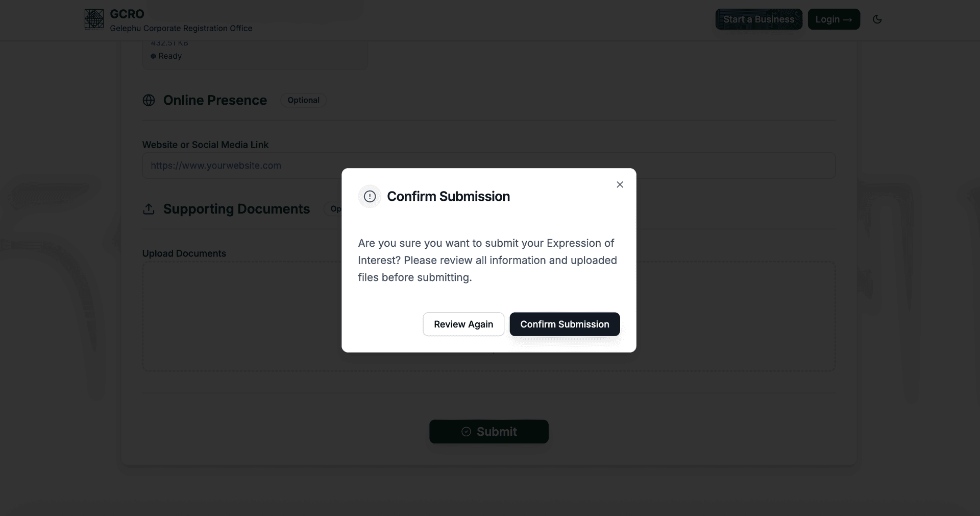980x516 pixels.
Task: Choose Review Again in the dialog
Action: pyautogui.click(x=463, y=324)
